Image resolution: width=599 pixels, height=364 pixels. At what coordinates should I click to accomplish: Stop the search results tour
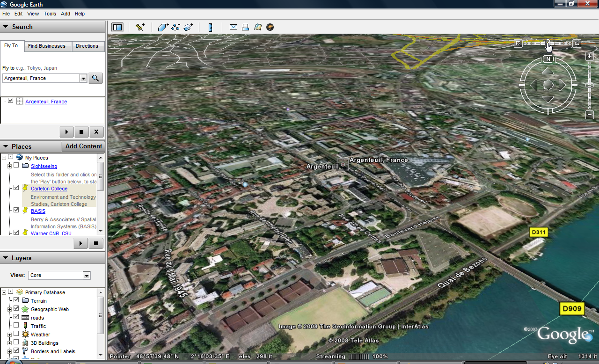81,132
